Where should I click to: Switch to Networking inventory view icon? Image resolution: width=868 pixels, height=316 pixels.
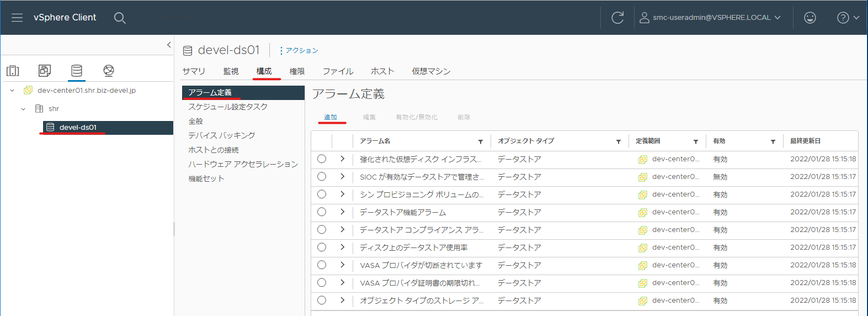(x=109, y=71)
